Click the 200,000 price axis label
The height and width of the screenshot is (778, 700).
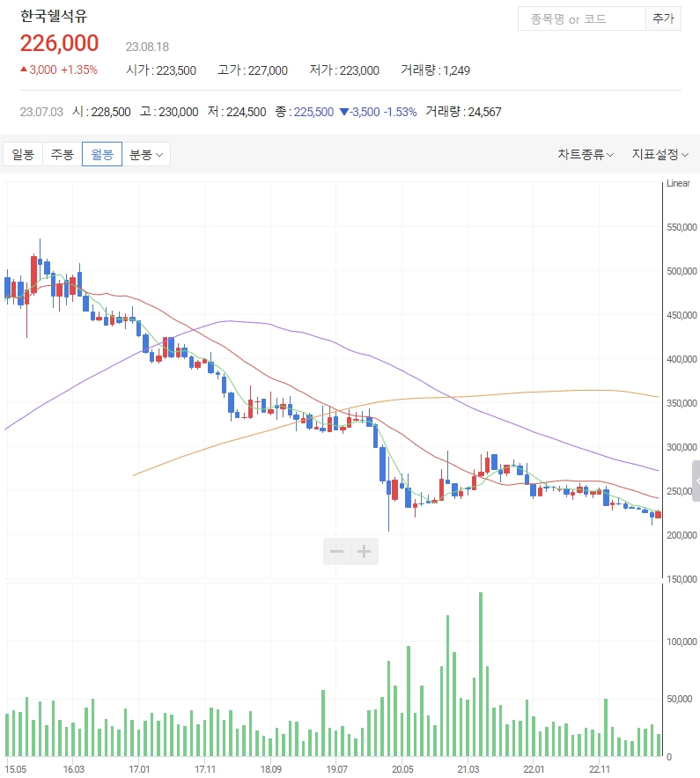(x=682, y=535)
